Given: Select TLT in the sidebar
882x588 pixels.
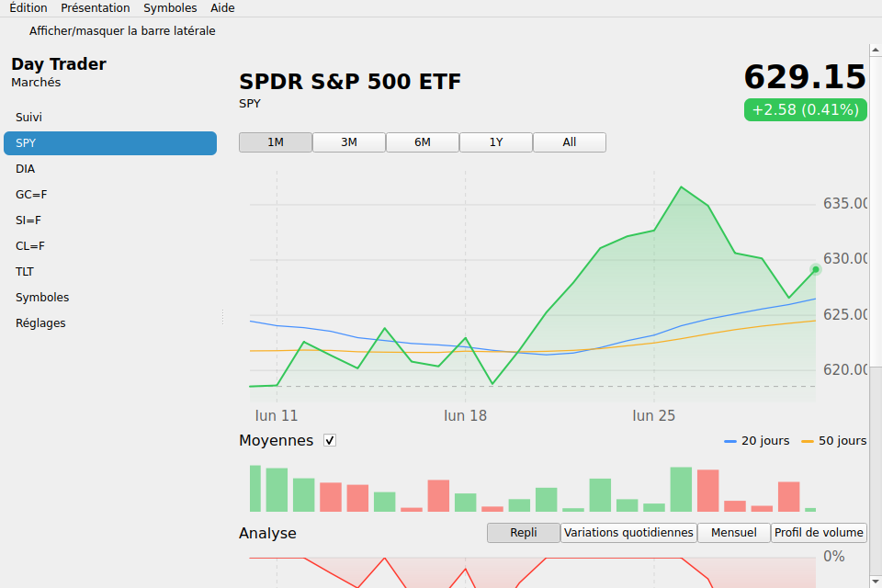Looking at the screenshot, I should point(110,272).
